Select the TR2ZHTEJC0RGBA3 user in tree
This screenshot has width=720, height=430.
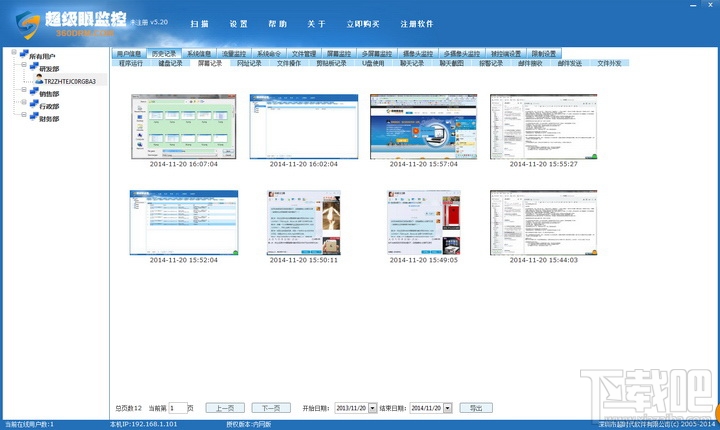70,81
